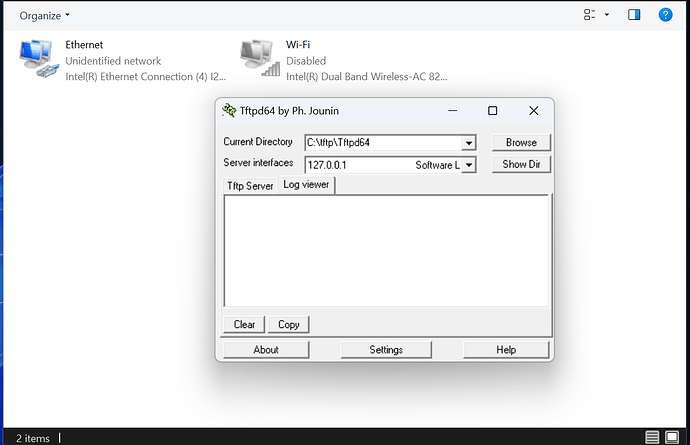Open the About dialog

point(266,349)
